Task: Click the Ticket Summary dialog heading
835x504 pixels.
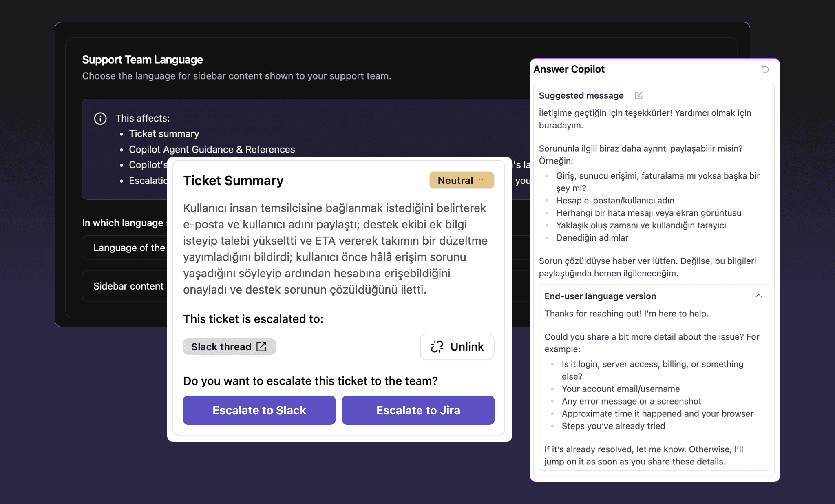Action: pos(233,180)
